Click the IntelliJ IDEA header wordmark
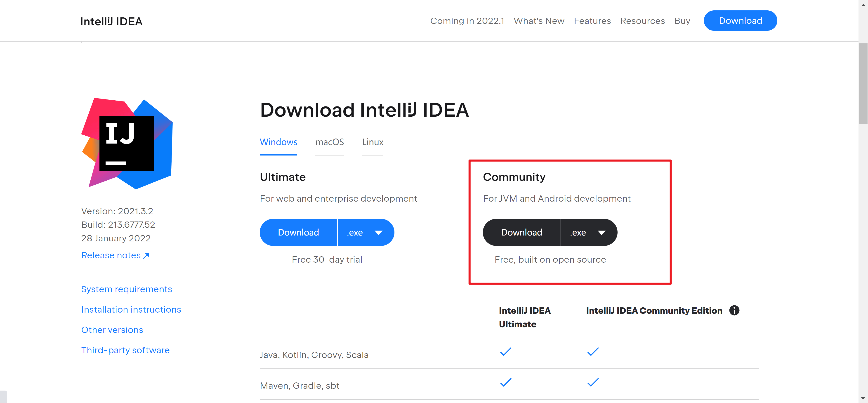The height and width of the screenshot is (403, 868). pyautogui.click(x=111, y=21)
